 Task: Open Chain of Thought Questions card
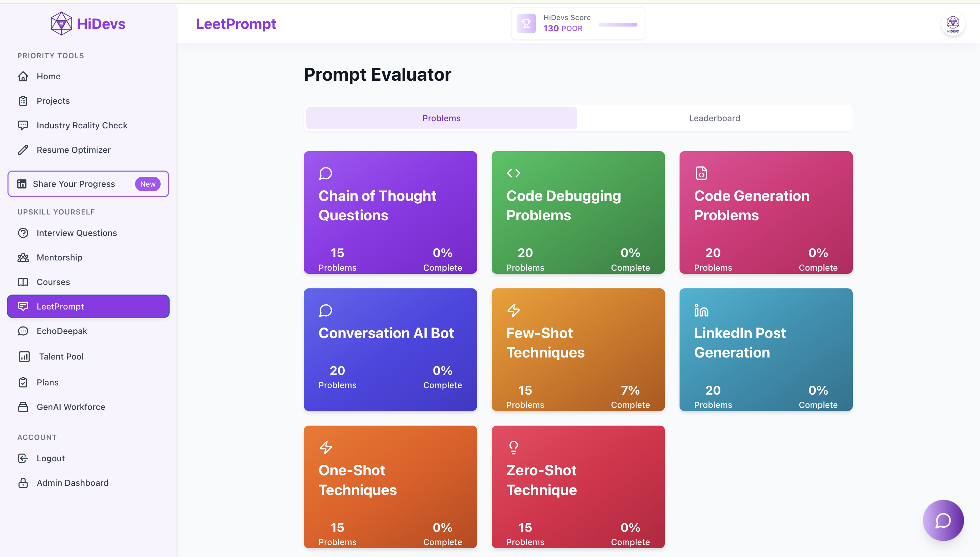tap(390, 212)
